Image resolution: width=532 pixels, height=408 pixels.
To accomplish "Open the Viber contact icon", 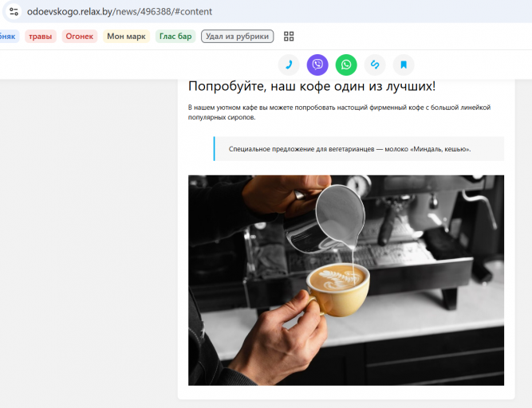I will tap(317, 65).
